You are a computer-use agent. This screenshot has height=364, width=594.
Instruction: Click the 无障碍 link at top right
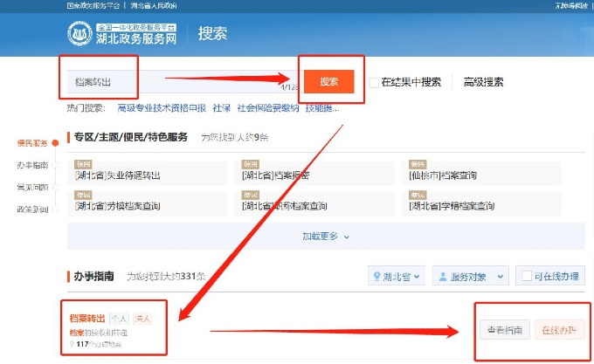(571, 6)
